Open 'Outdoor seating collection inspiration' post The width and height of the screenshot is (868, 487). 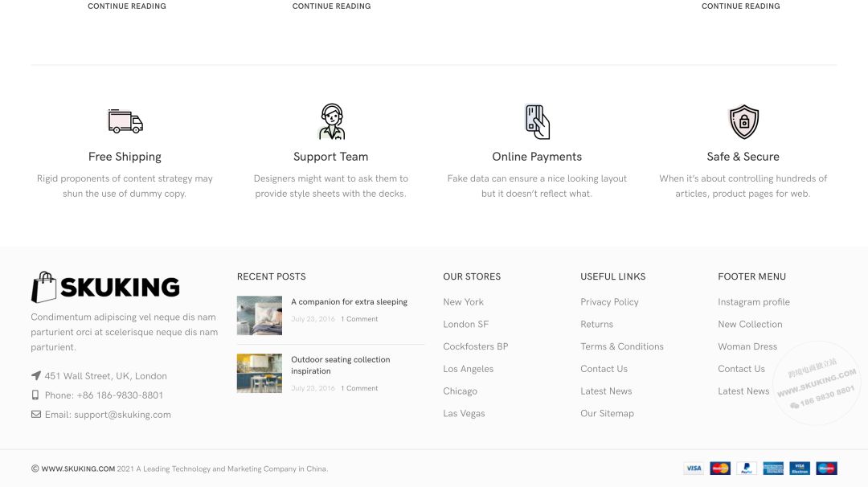pyautogui.click(x=341, y=365)
